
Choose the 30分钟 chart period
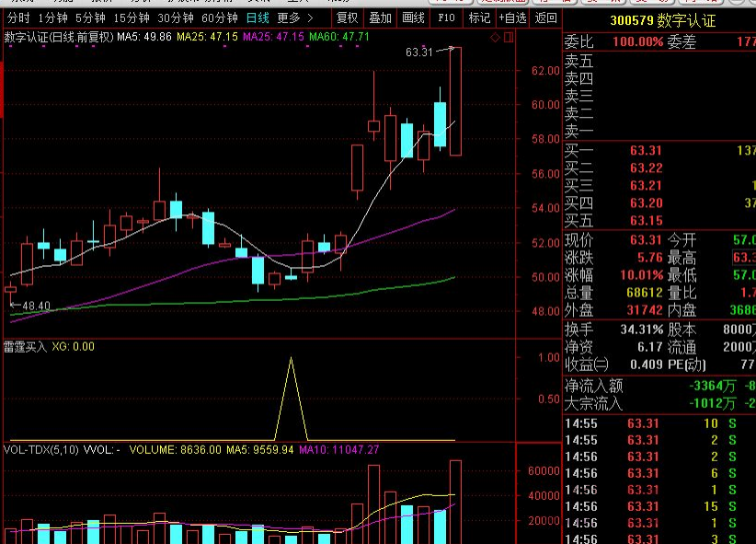coord(175,17)
